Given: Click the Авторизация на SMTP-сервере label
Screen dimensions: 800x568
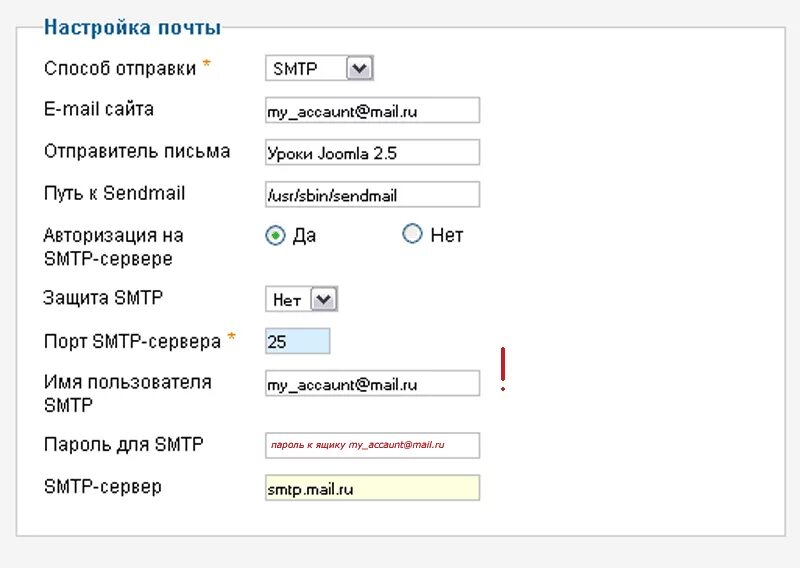Looking at the screenshot, I should click(113, 247).
